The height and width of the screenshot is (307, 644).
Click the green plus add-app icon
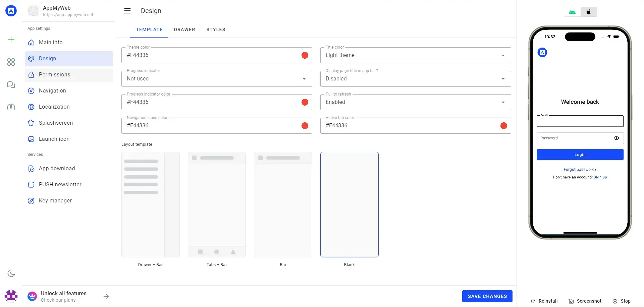click(x=11, y=40)
